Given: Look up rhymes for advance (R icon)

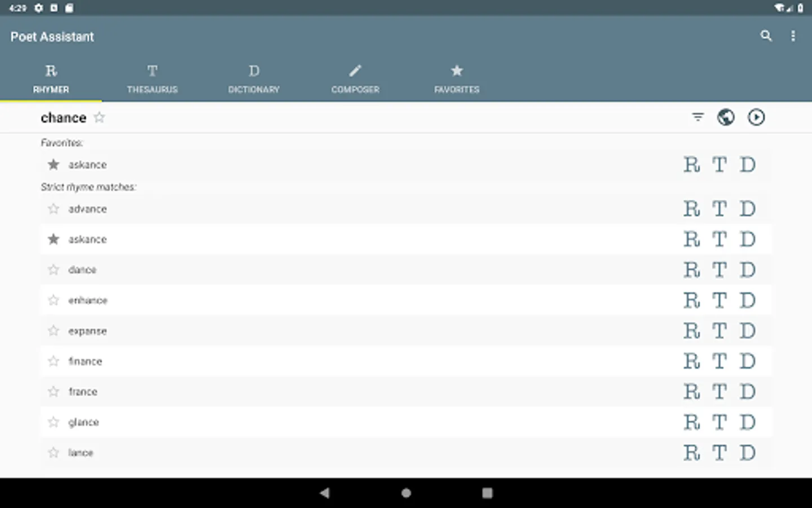Looking at the screenshot, I should click(x=692, y=209).
